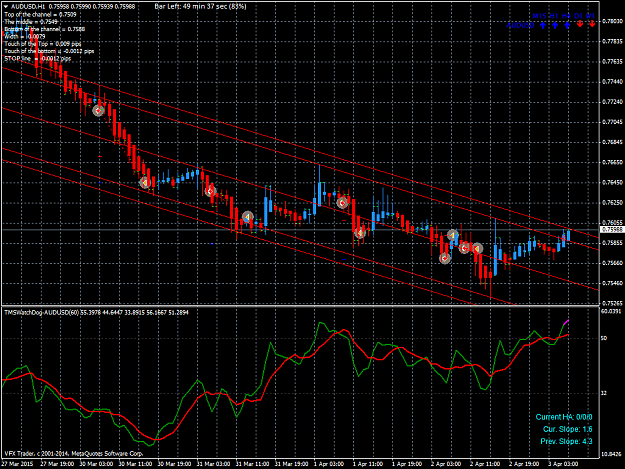Viewport: 625px width, 469px height.
Task: Click the 0.75265 price scale label
Action: (x=613, y=304)
